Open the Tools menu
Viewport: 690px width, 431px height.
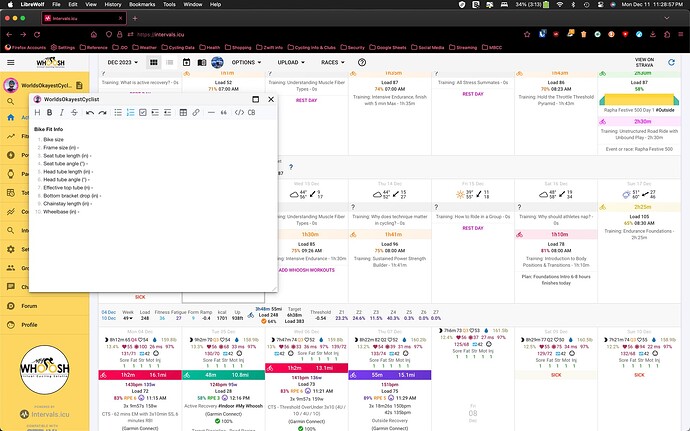pyautogui.click(x=169, y=4)
